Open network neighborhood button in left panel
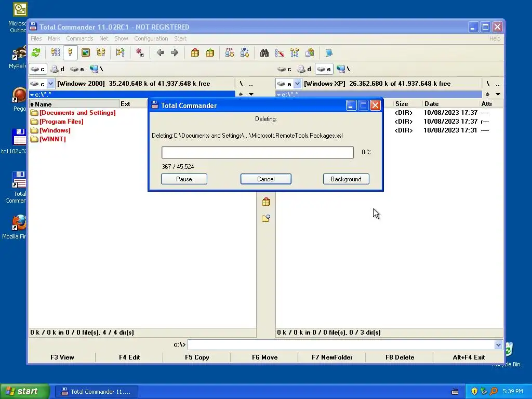The image size is (532, 399). [96, 69]
